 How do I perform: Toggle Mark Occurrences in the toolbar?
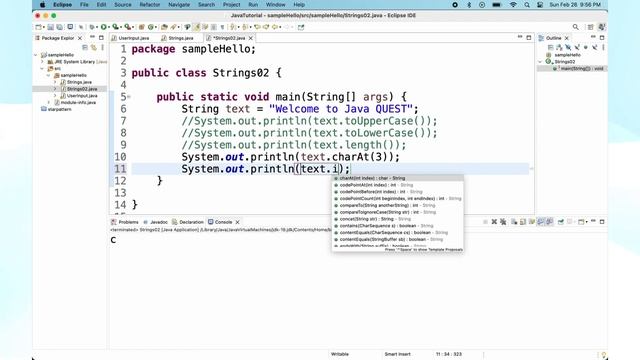tap(196, 27)
